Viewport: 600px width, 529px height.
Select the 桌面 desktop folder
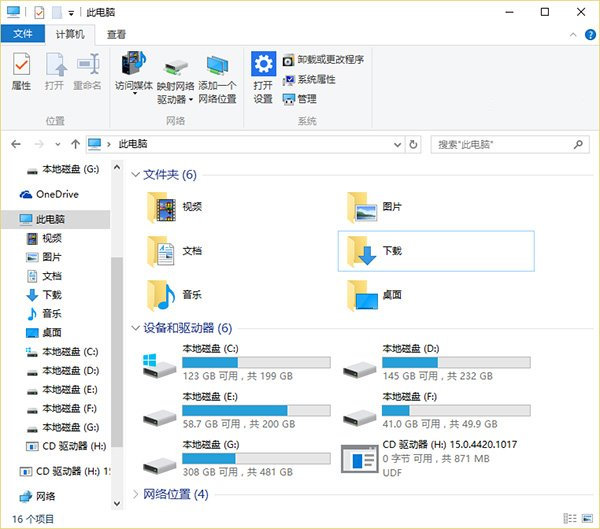coord(374,295)
